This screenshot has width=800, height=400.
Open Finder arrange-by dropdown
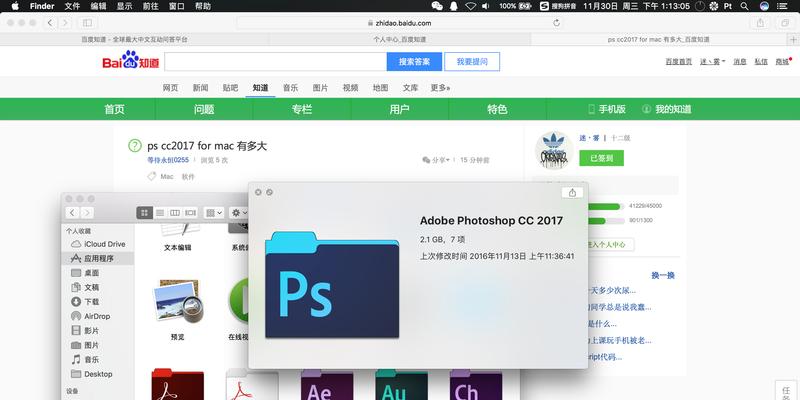click(214, 213)
